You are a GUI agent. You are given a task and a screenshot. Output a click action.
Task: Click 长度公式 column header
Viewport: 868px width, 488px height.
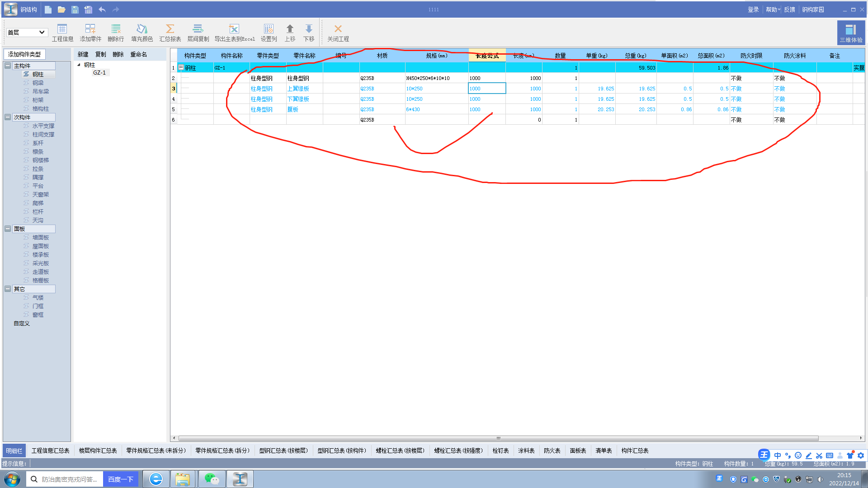coord(487,56)
